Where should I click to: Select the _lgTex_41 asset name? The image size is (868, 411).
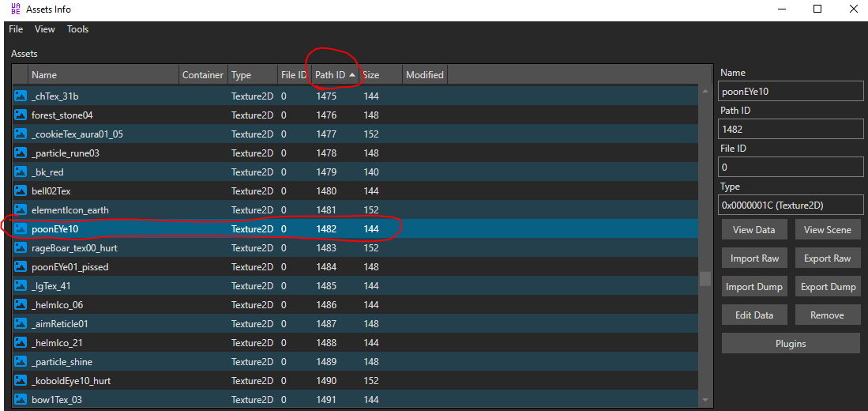51,286
